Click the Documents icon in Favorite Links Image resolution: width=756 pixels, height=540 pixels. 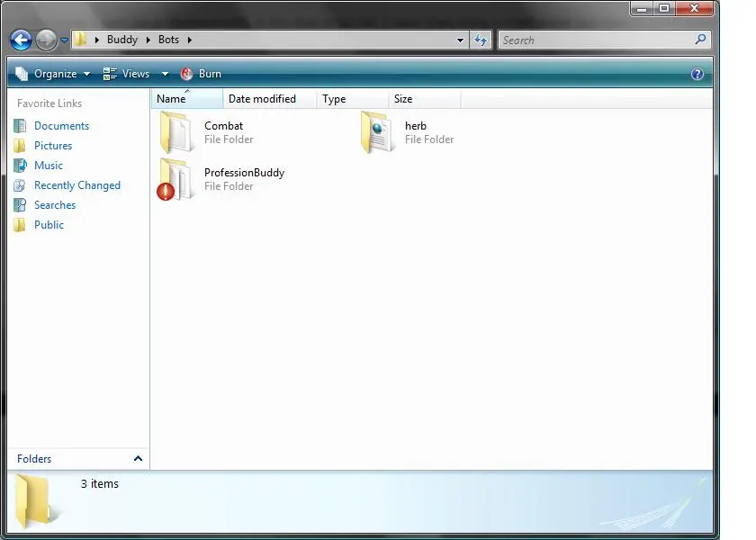point(20,126)
